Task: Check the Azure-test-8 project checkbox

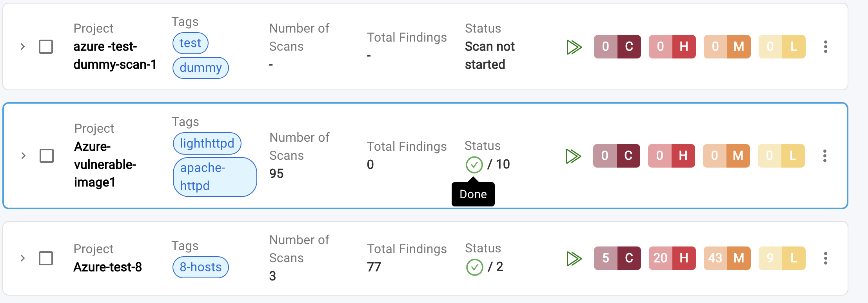Action: [x=46, y=258]
